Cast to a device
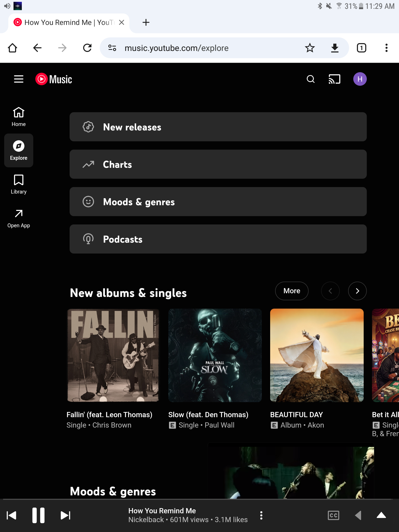The height and width of the screenshot is (532, 399). click(x=334, y=79)
